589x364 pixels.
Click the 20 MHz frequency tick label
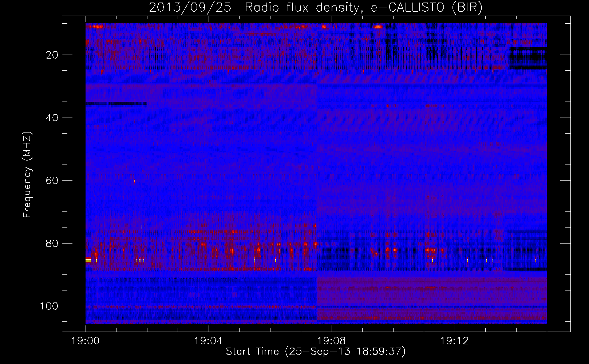(x=52, y=55)
